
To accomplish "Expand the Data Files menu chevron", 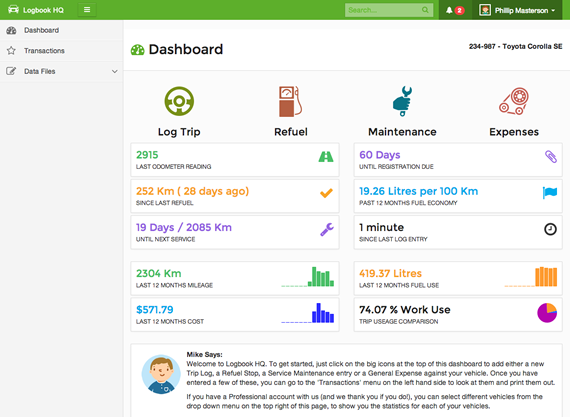I will coord(115,72).
